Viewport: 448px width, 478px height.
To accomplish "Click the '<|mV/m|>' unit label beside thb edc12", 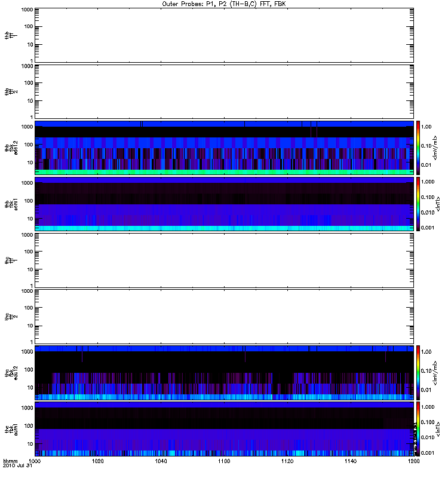I will [x=435, y=148].
